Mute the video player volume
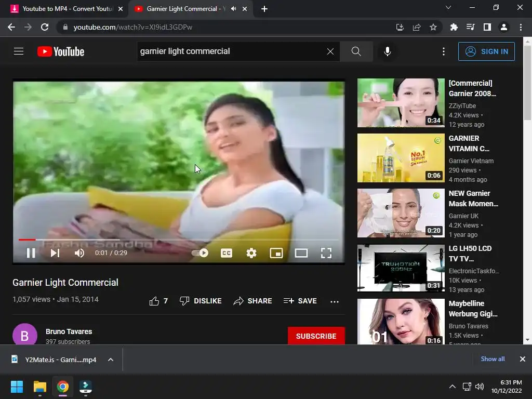 (79, 253)
